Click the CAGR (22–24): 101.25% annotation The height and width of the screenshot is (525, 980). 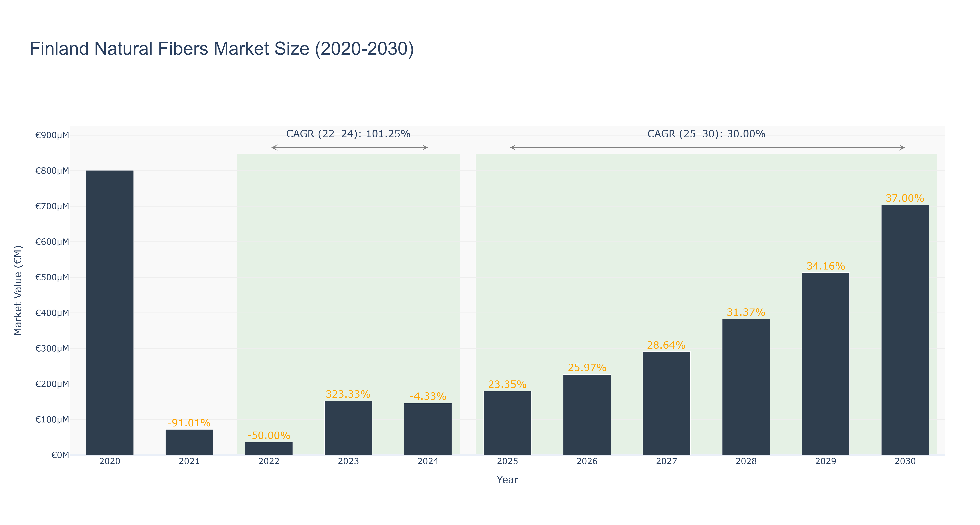coord(348,134)
